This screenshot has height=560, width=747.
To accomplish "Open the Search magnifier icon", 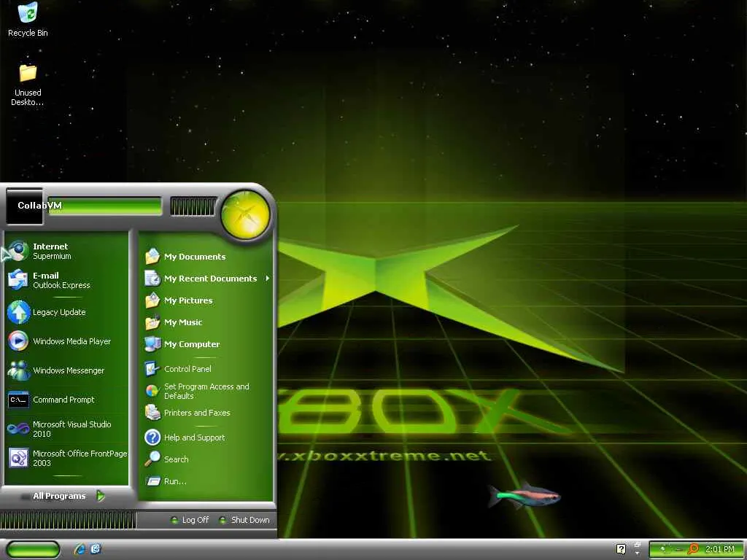I will (x=152, y=459).
